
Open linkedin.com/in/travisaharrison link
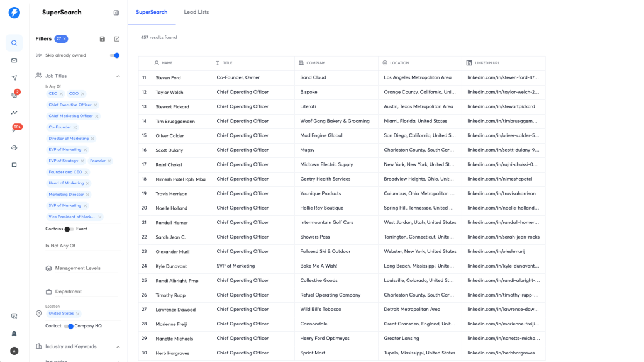coord(501,193)
